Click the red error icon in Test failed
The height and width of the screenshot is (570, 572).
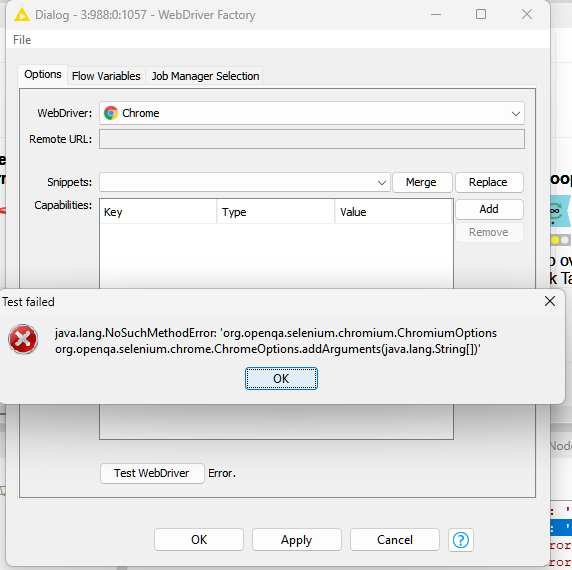point(23,339)
